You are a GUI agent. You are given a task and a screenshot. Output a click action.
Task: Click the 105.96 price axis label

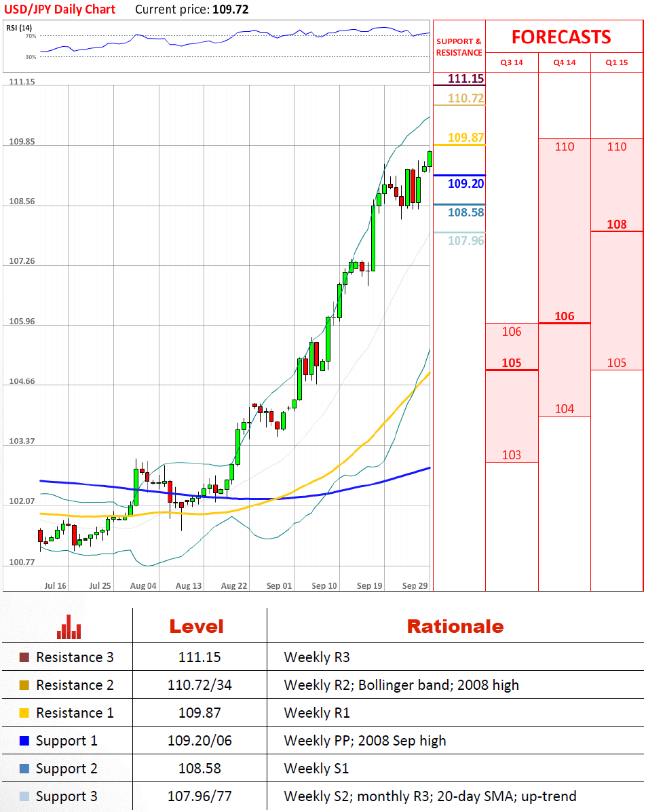[22, 322]
